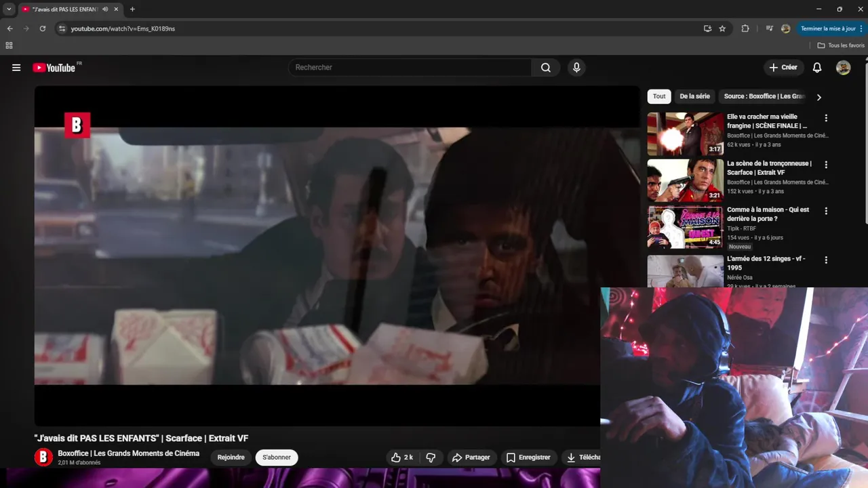Viewport: 868px width, 488px height.
Task: Open title "Elle va cracher ma vieille frangine"
Action: [767, 121]
